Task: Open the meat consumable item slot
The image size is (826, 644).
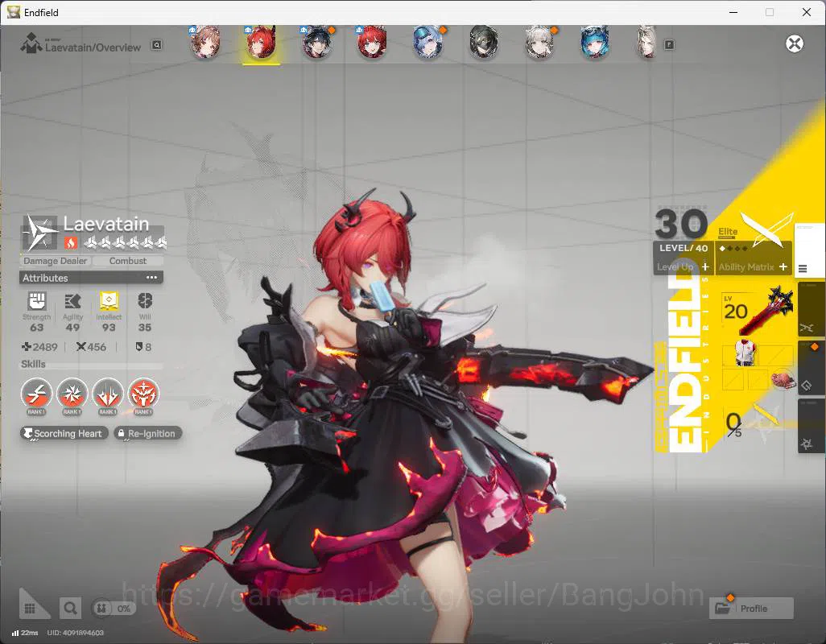Action: [x=783, y=380]
